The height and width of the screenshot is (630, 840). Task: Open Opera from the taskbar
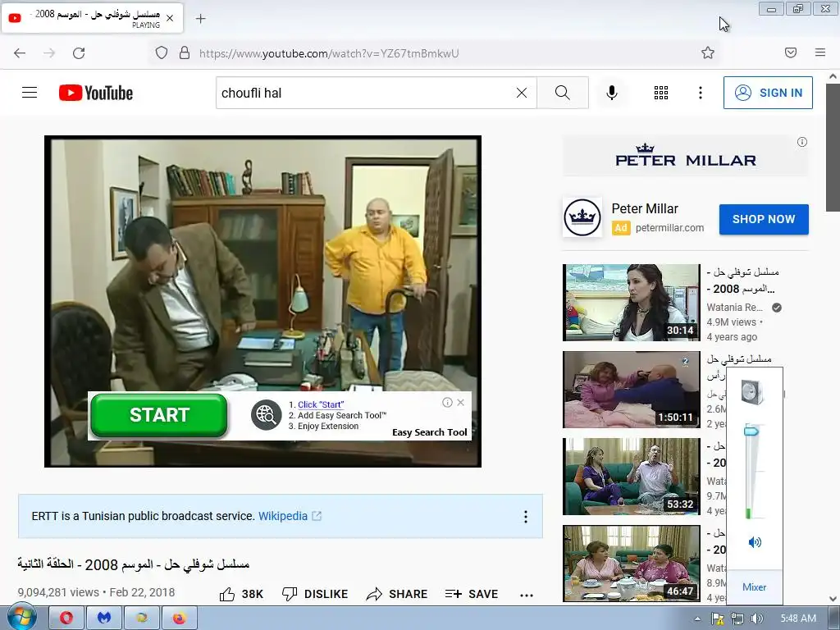tap(66, 618)
